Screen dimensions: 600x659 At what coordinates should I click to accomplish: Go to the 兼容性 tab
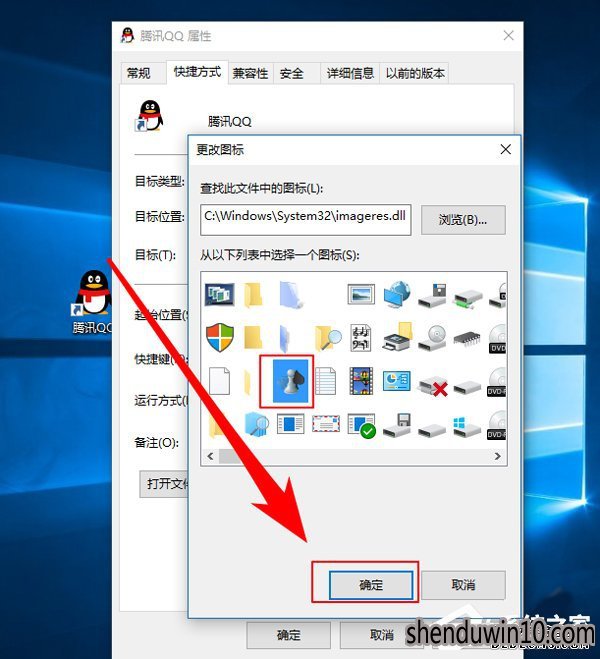coord(250,74)
